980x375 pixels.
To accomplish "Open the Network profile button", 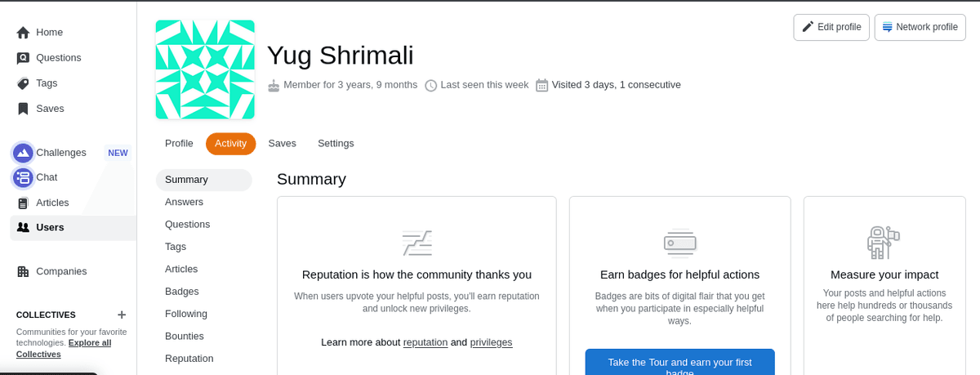I will [920, 27].
